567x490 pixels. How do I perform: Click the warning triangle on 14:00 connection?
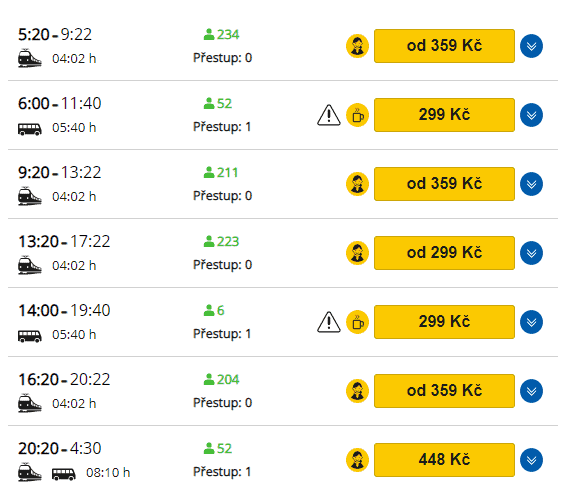pos(328,322)
